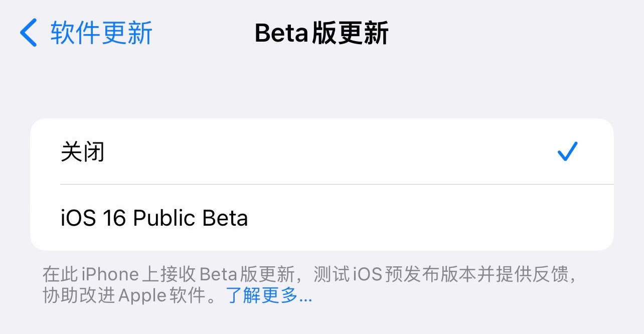Tap the divider line between both options
This screenshot has height=334, width=644.
click(x=337, y=184)
